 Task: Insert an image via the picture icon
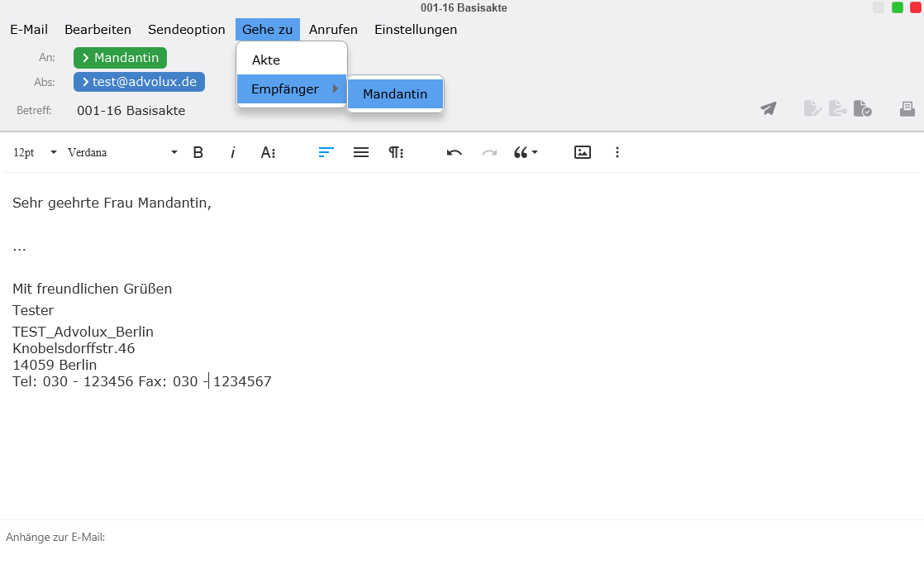pyautogui.click(x=583, y=152)
